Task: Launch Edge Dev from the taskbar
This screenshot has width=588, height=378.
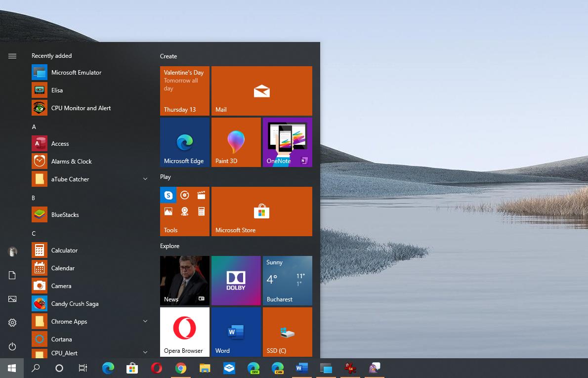Action: (x=253, y=368)
